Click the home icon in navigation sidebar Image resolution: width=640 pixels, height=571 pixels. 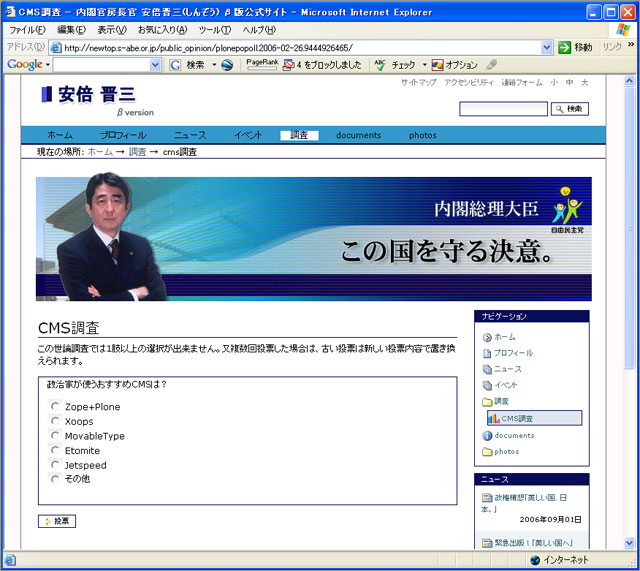[x=487, y=338]
